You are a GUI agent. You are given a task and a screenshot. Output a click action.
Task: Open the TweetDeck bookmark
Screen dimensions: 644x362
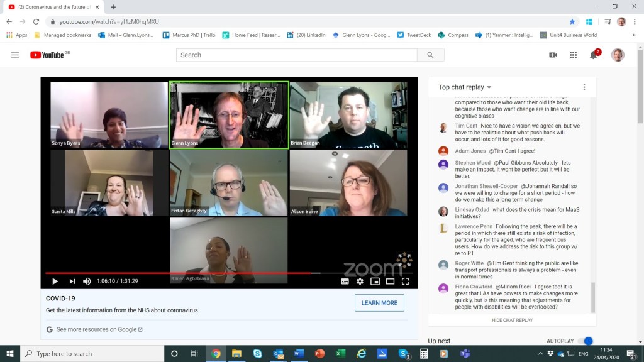(414, 35)
